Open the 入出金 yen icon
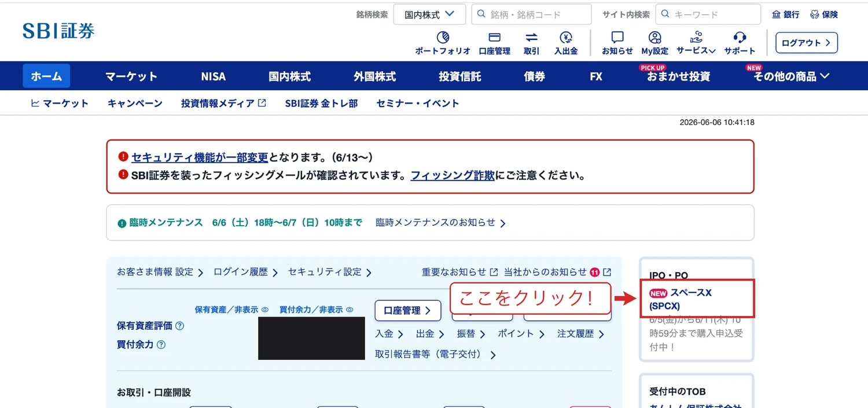Screen dimensions: 868x408 click(x=566, y=38)
